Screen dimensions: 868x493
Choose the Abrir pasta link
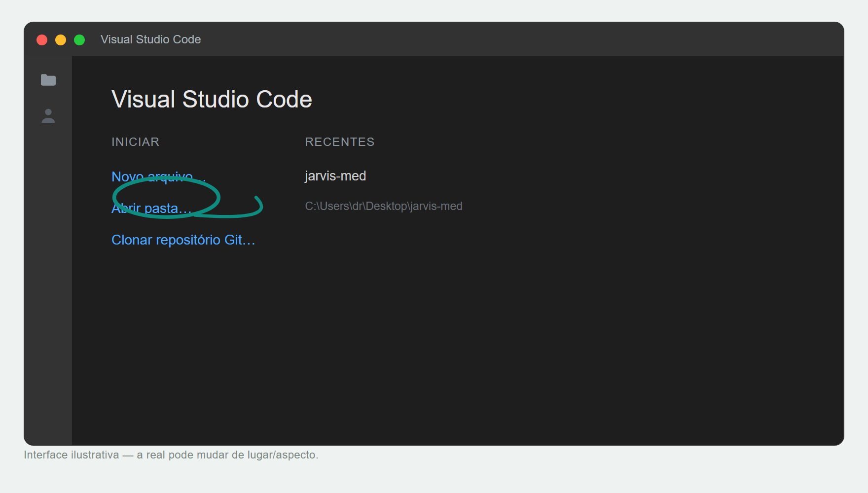(x=151, y=208)
